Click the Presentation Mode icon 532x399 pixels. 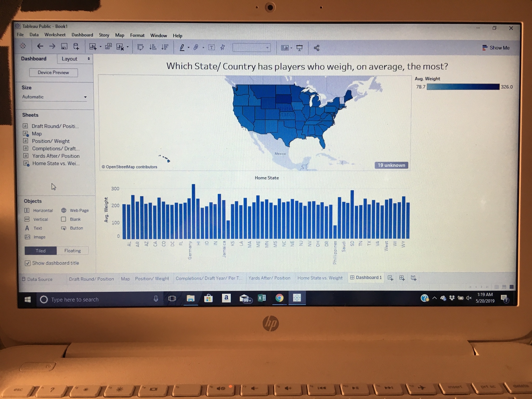[x=299, y=48]
